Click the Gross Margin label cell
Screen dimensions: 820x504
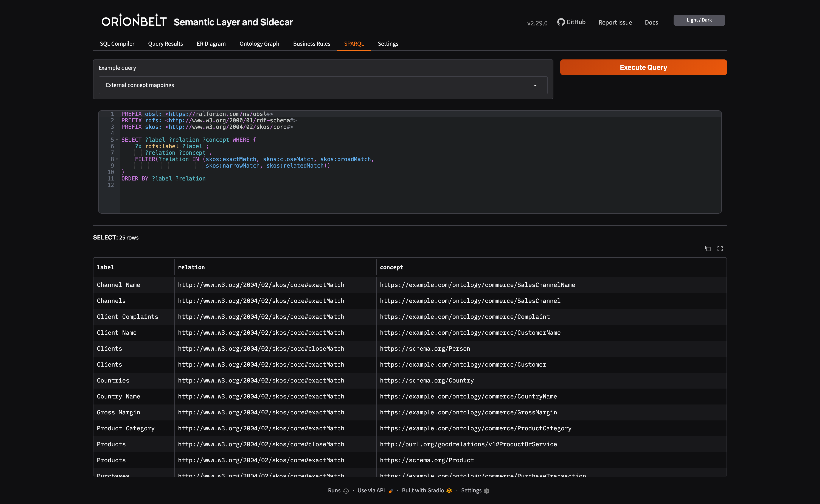coord(134,412)
